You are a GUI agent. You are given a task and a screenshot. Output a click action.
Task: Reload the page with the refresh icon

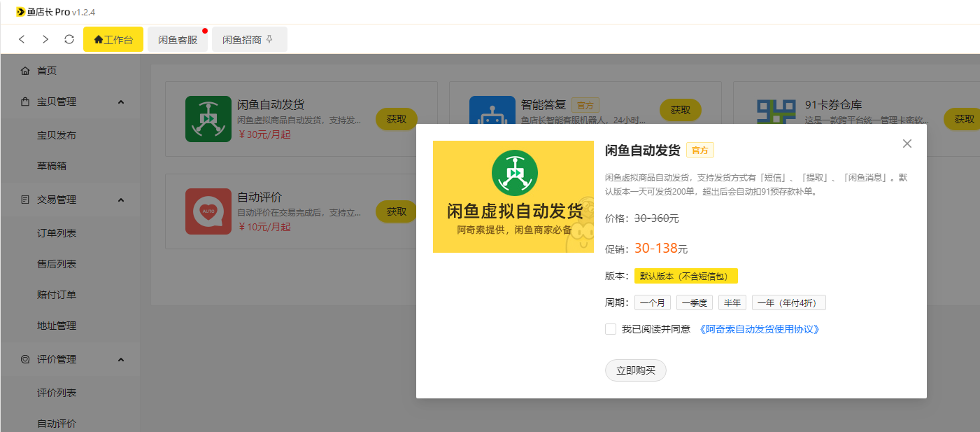[69, 39]
